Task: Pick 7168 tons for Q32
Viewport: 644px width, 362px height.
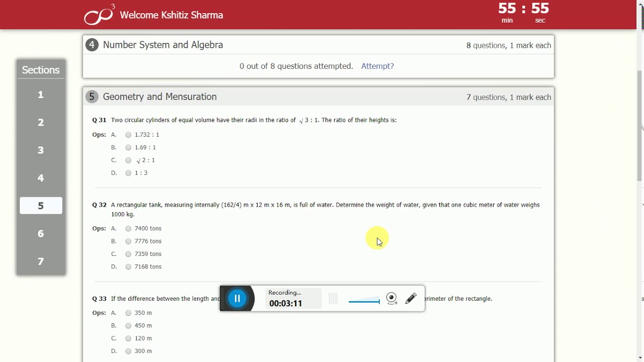Action: 128,267
